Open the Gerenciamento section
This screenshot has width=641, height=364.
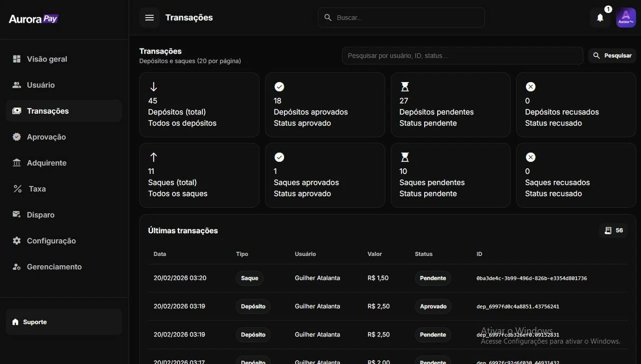click(54, 267)
